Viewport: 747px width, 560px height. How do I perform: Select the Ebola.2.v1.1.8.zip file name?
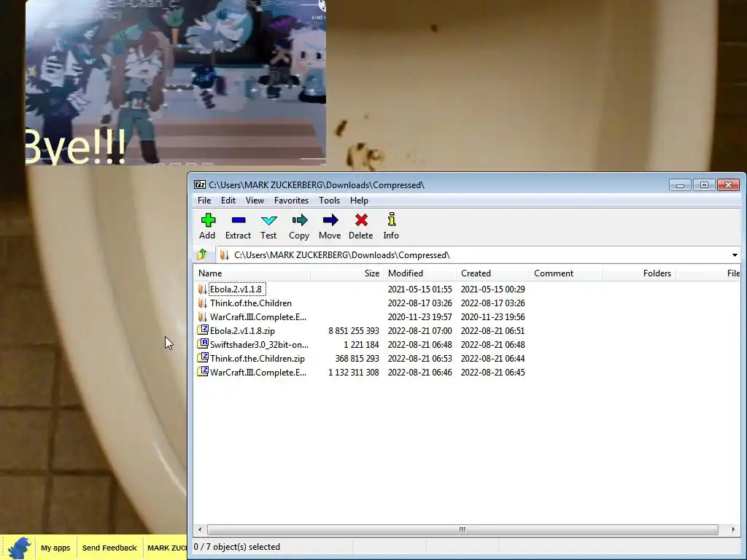click(x=242, y=330)
